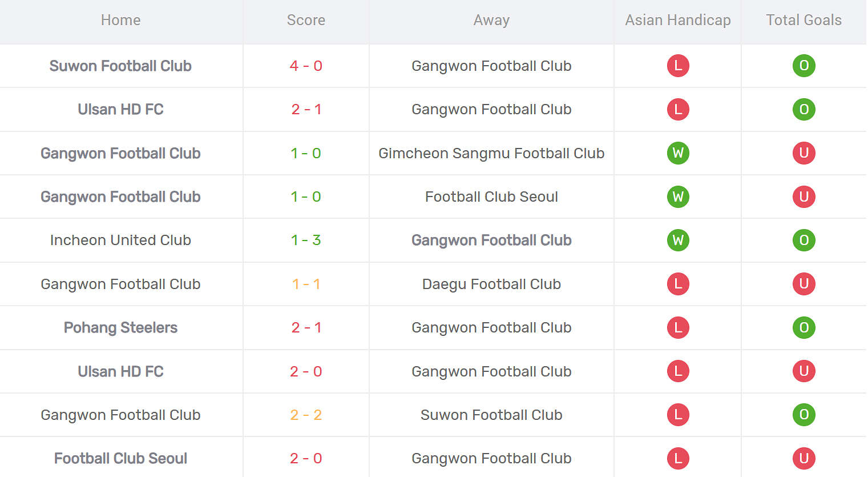Open Gimcheon Sangmu Football Club link
868x477 pixels.
(x=491, y=153)
